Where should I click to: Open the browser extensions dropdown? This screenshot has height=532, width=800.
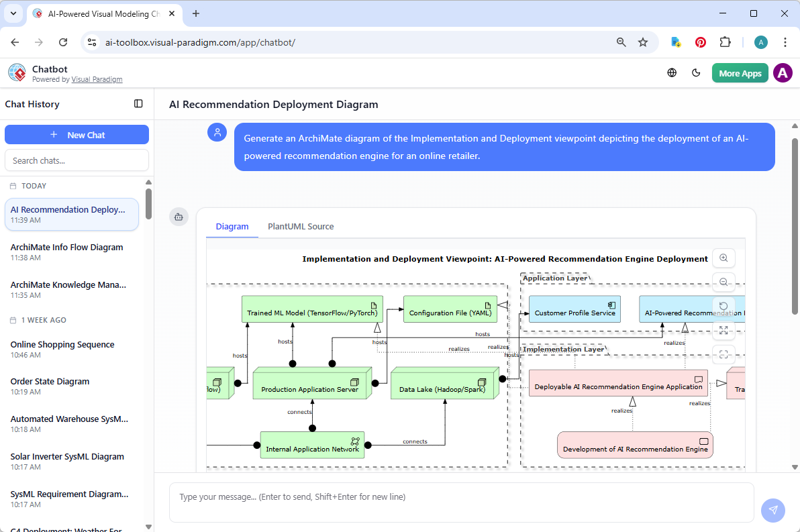tap(726, 42)
